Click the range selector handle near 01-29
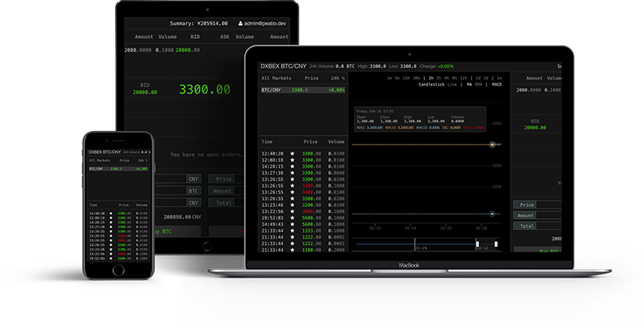This screenshot has height=326, width=644. click(415, 244)
